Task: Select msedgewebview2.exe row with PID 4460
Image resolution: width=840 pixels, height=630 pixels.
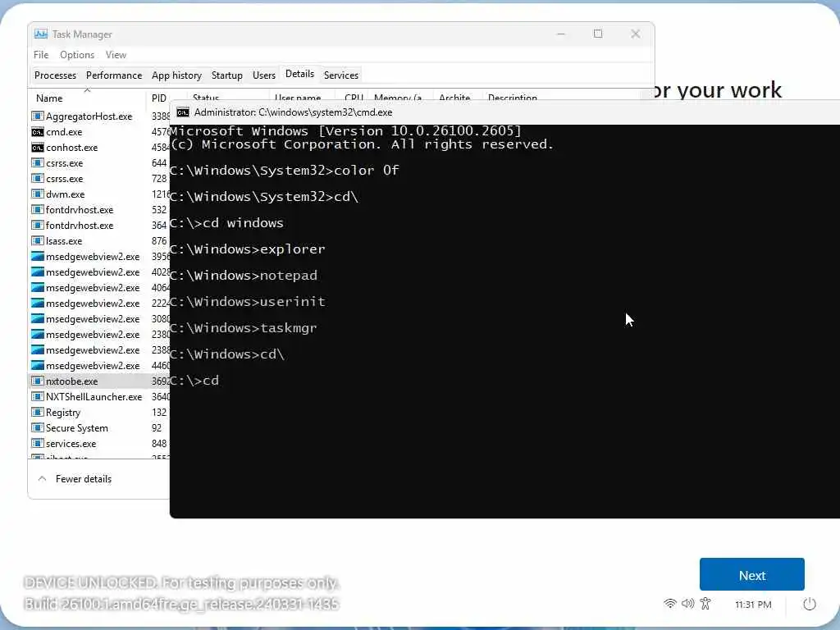Action: (x=99, y=365)
